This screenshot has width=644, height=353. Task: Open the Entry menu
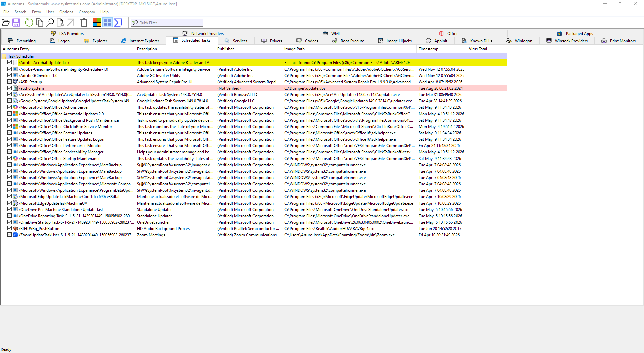pyautogui.click(x=36, y=12)
